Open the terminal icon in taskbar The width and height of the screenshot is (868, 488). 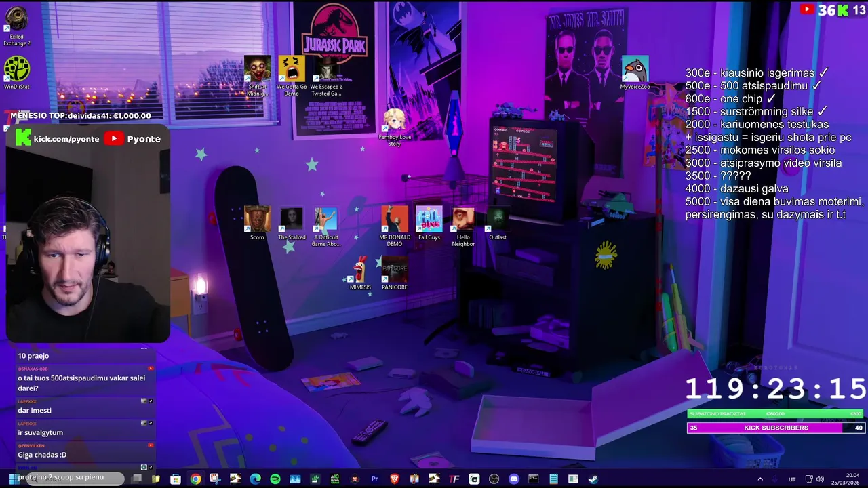[534, 479]
